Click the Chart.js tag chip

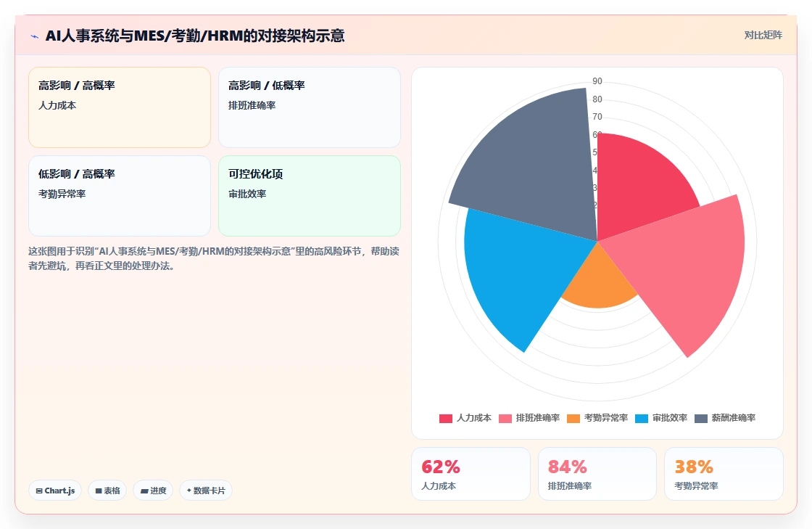(55, 490)
